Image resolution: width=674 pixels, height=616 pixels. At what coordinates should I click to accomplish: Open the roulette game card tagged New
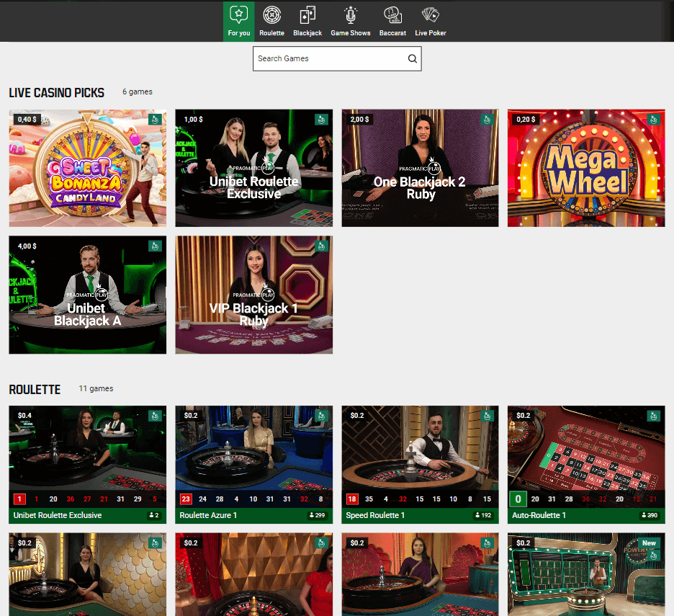(586, 575)
